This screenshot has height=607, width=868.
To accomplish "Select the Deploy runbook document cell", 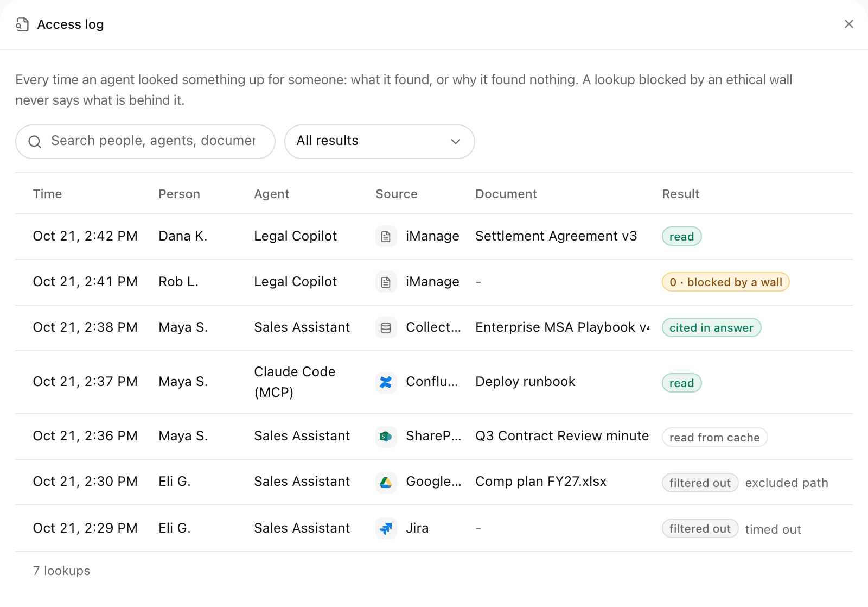I will pos(525,382).
